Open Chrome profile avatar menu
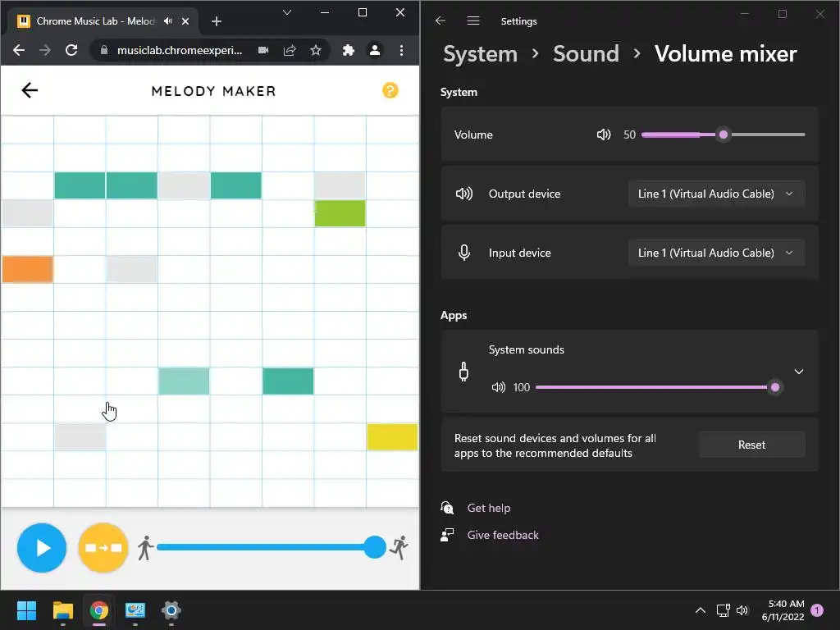 [374, 50]
